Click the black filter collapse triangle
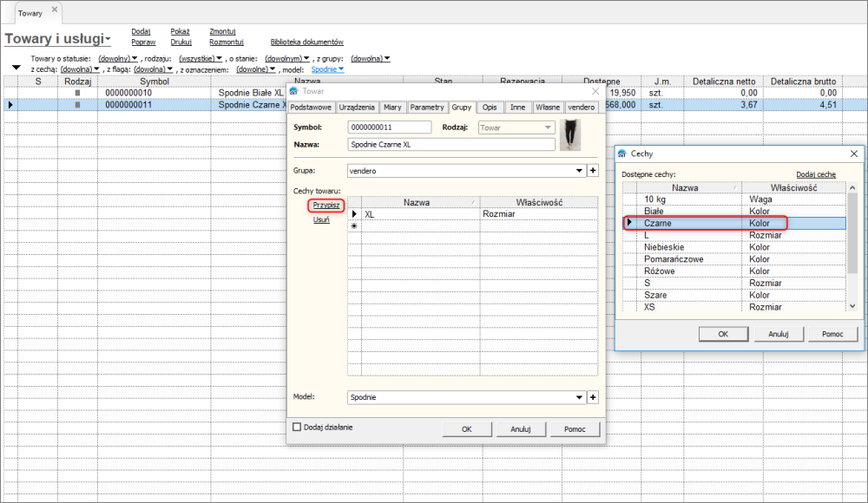868x503 pixels. tap(15, 68)
